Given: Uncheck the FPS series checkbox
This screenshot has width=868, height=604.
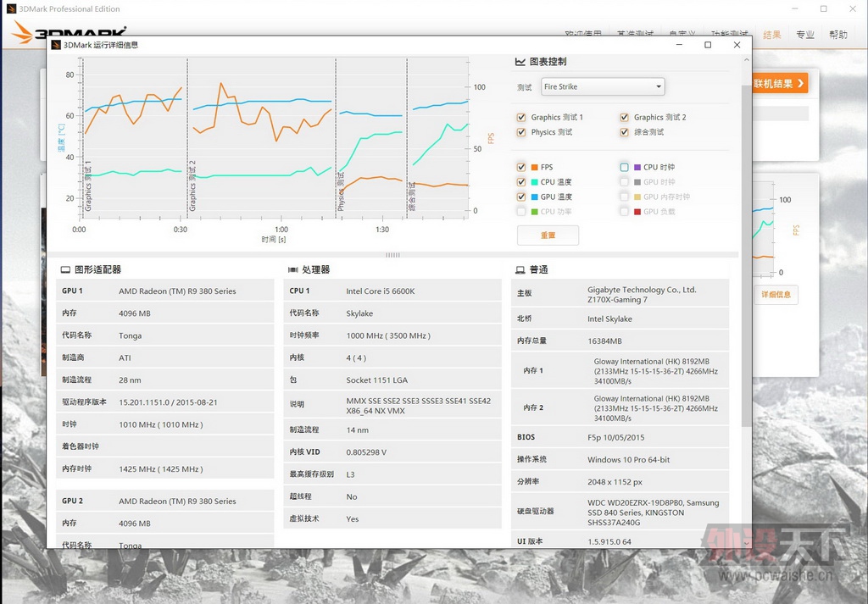Looking at the screenshot, I should (521, 167).
